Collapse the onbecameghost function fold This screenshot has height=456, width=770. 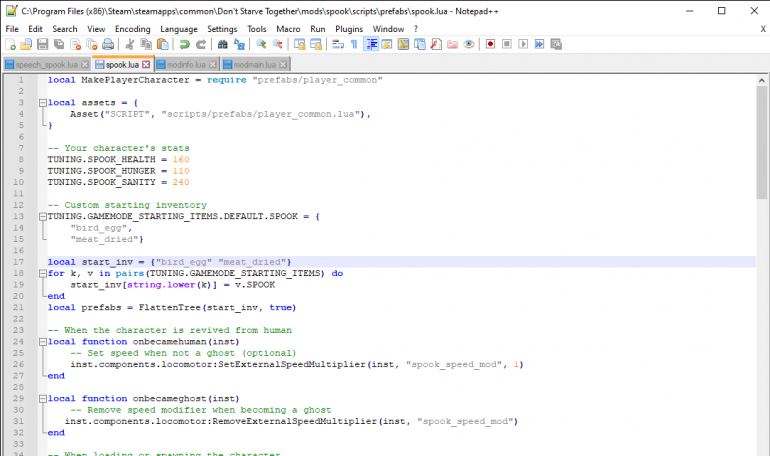coord(43,399)
